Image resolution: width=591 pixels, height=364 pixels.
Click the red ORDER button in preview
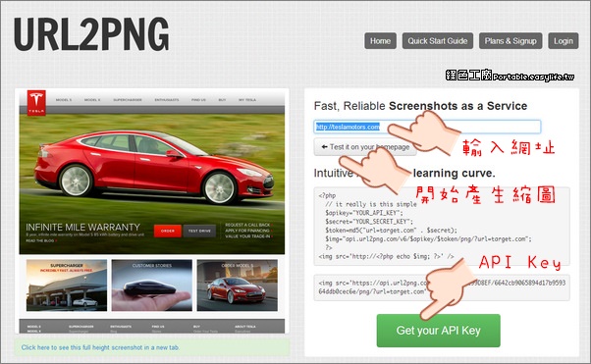(168, 231)
